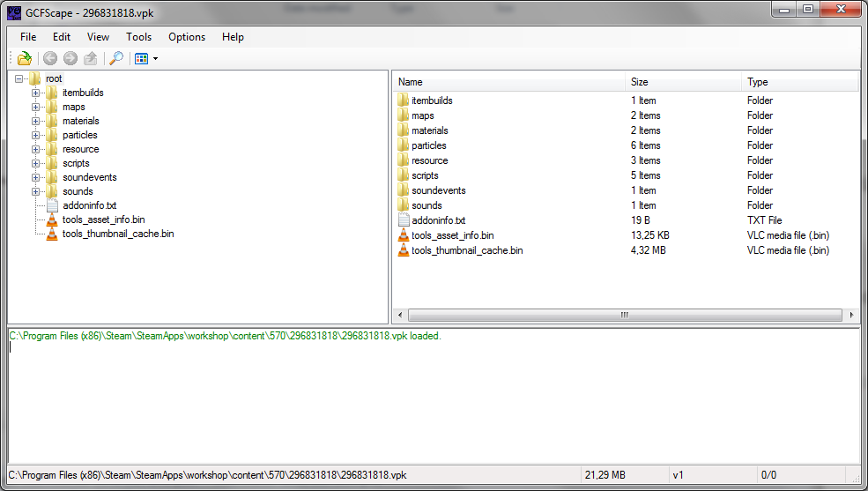Expand the itembuilds folder in tree
The height and width of the screenshot is (491, 868).
point(36,93)
